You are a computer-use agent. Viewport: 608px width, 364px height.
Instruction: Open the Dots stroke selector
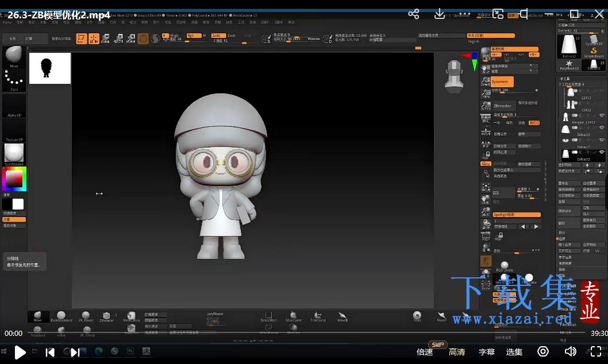[14, 80]
